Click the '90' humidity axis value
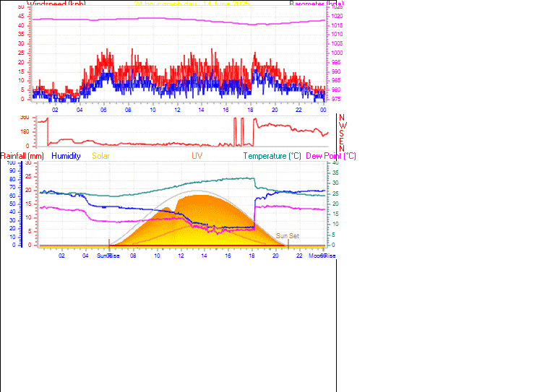The image size is (550, 392). (x=12, y=170)
